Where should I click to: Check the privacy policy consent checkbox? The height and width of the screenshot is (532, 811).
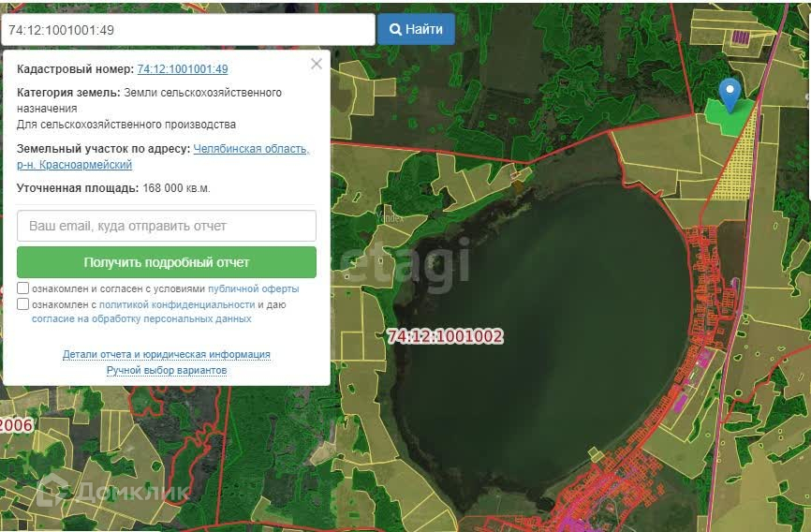tap(22, 303)
